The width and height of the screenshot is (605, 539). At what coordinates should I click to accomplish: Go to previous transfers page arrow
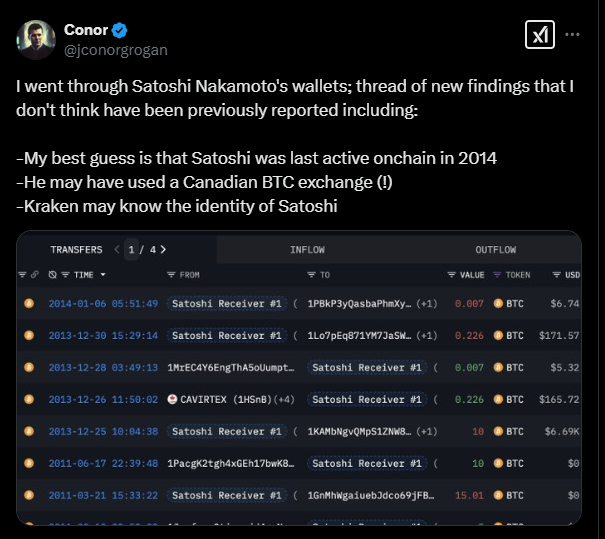click(117, 250)
